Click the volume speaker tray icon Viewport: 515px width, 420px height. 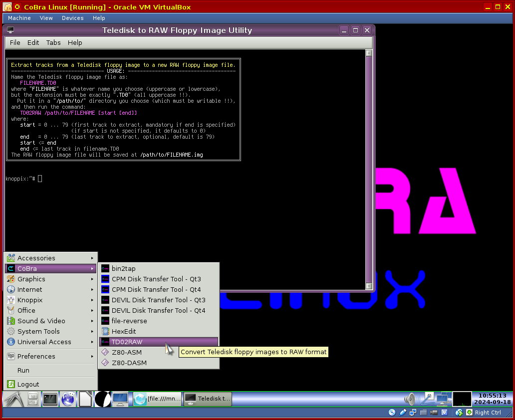410,399
